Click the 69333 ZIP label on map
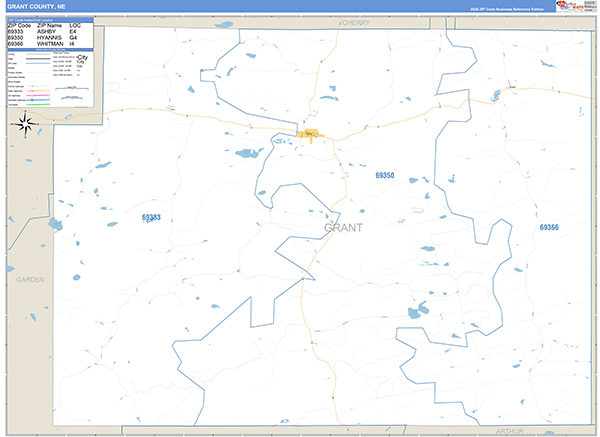The width and height of the screenshot is (600, 437). [x=151, y=217]
